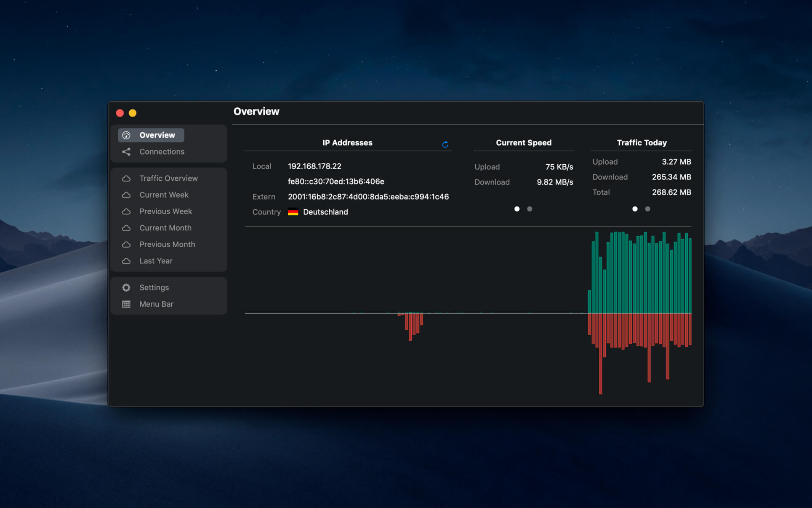Click the Menu Bar grid icon
Viewport: 812px width, 508px height.
click(x=126, y=304)
